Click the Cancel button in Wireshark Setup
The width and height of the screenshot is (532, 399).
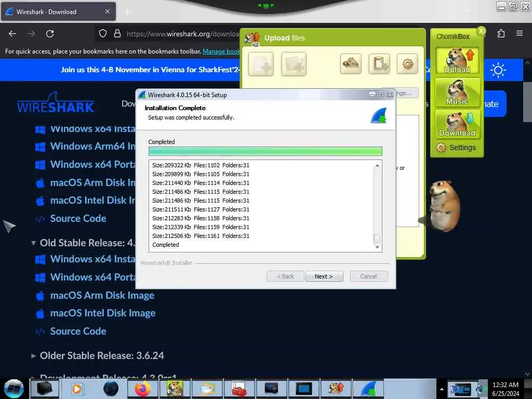coord(368,276)
